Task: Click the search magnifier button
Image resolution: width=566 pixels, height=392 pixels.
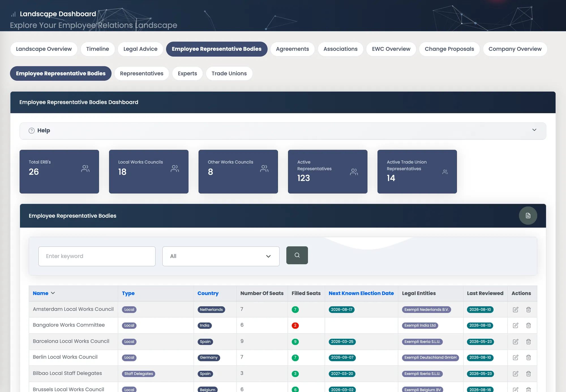Action: pyautogui.click(x=297, y=255)
